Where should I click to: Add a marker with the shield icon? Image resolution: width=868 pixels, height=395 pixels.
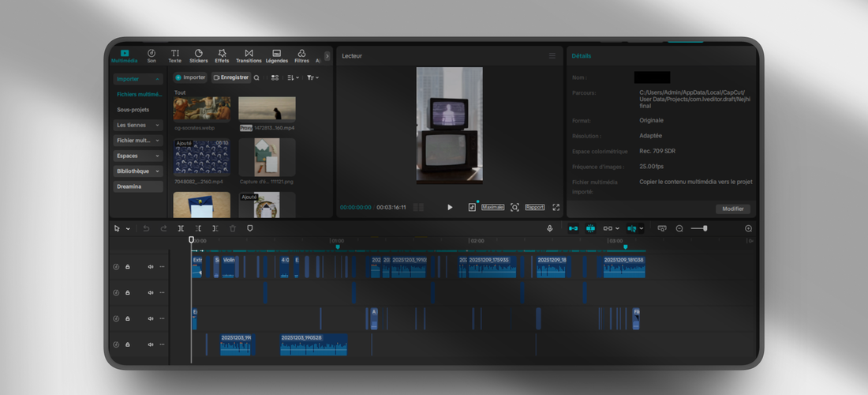(249, 228)
